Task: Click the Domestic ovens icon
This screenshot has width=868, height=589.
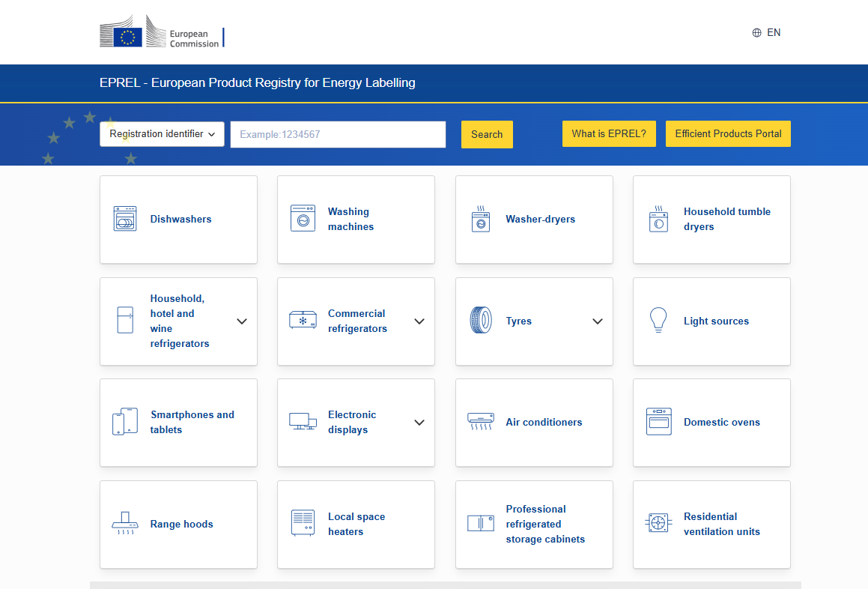Action: 659,422
